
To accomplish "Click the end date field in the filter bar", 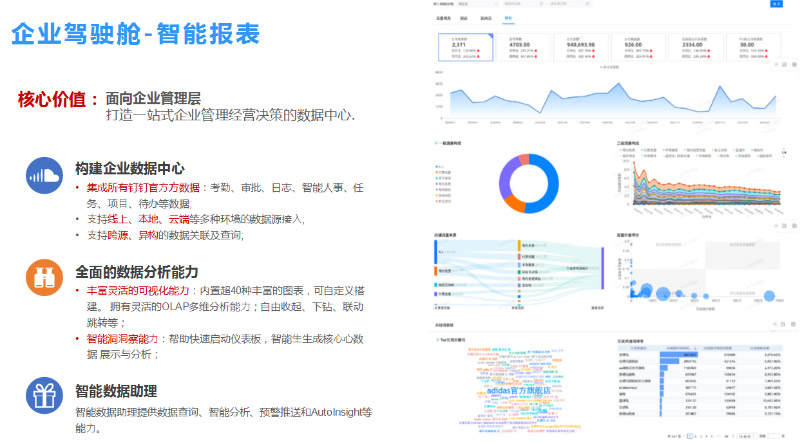I will point(569,4).
